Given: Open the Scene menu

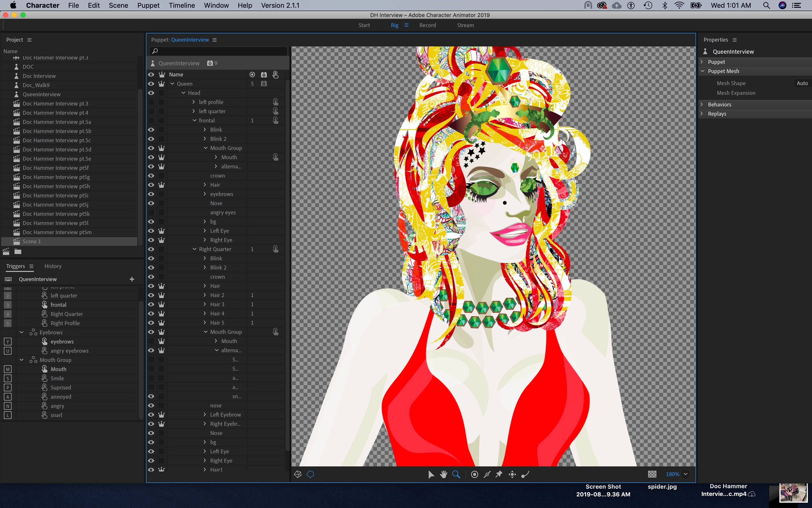Looking at the screenshot, I should pyautogui.click(x=118, y=5).
